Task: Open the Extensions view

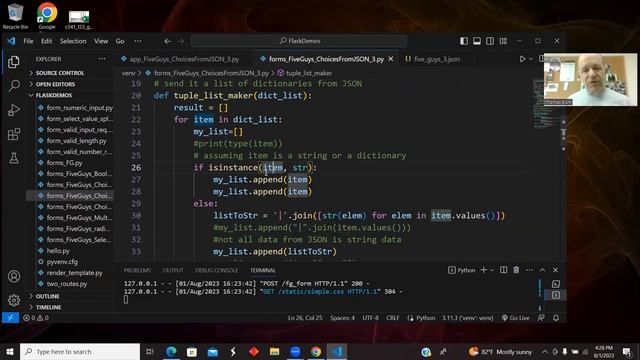Action: coord(14,134)
